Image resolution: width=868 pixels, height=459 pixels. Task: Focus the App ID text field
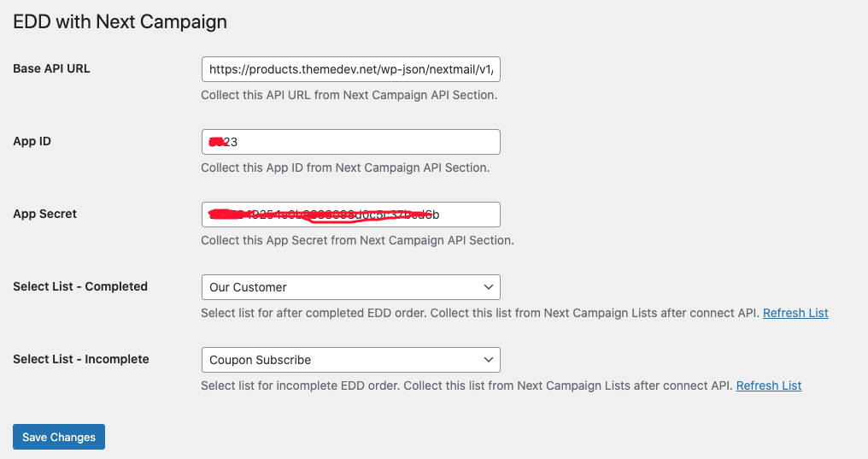[350, 142]
